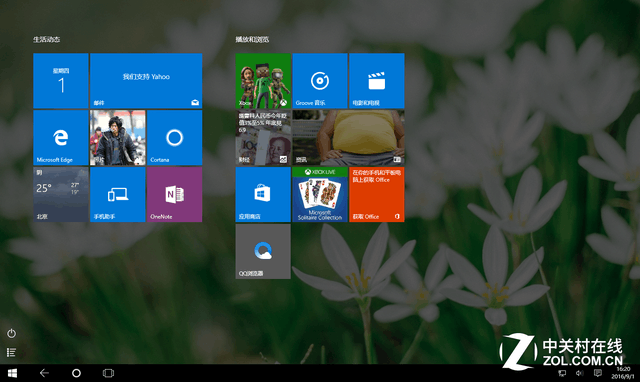640x382 pixels.
Task: Open the Calendar tile showing 1
Action: (x=61, y=81)
